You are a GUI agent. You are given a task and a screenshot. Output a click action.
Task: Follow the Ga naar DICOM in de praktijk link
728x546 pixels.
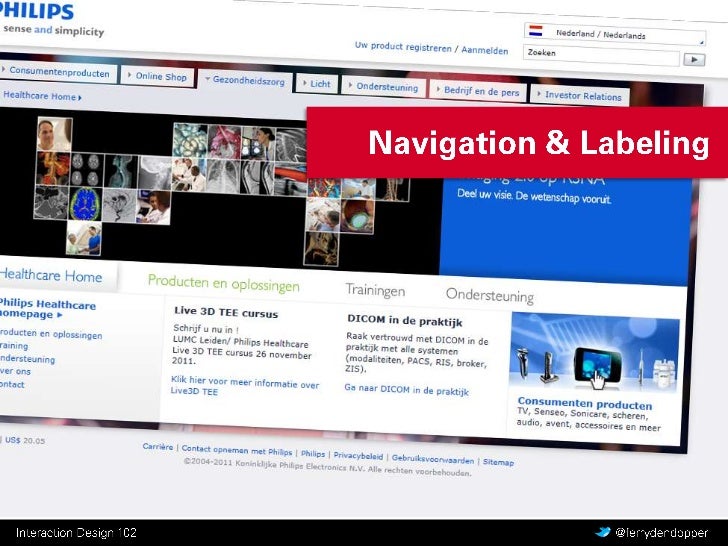[406, 390]
